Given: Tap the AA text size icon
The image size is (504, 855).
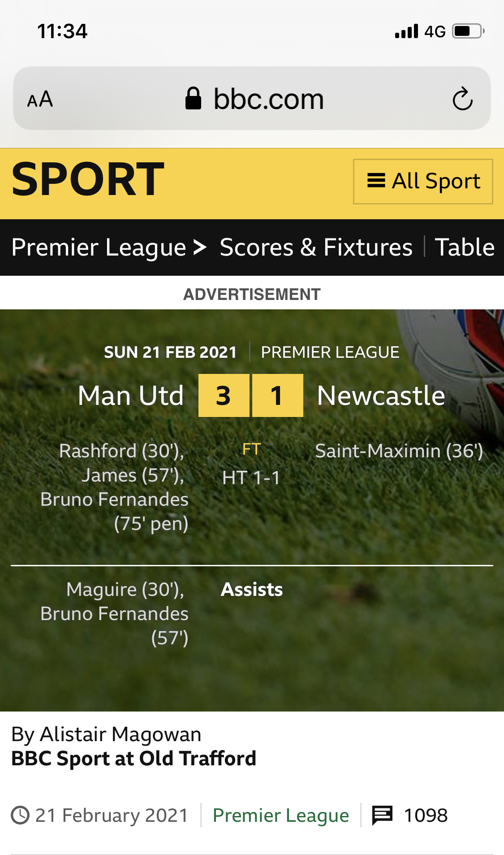Looking at the screenshot, I should click(40, 99).
